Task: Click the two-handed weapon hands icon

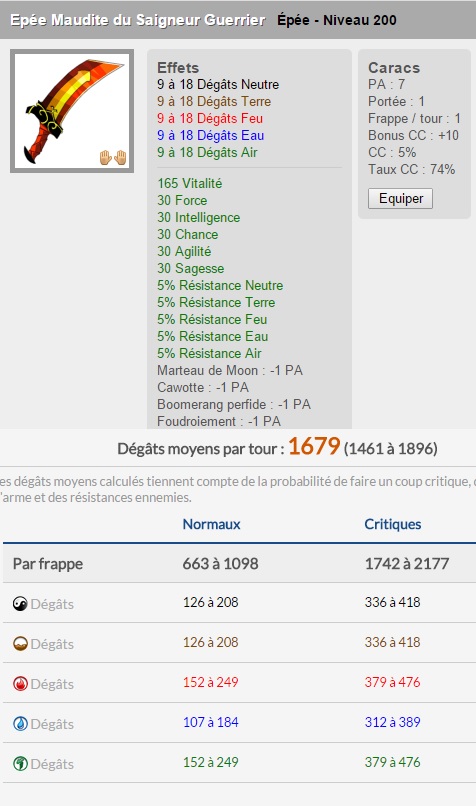Action: coord(113,157)
